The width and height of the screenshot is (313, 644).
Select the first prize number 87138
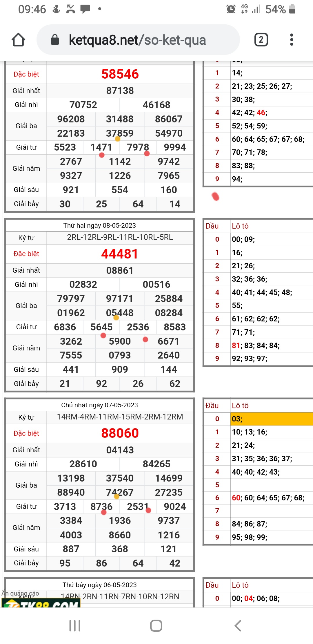coord(120,91)
